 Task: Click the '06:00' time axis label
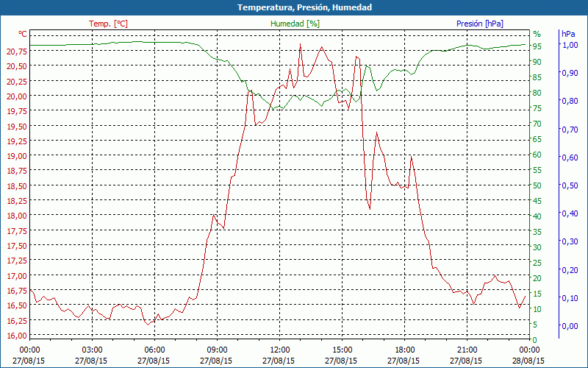(x=154, y=350)
